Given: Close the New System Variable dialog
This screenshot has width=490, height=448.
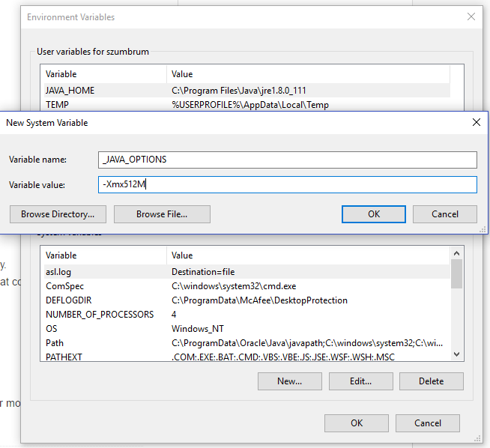Looking at the screenshot, I should (x=476, y=122).
